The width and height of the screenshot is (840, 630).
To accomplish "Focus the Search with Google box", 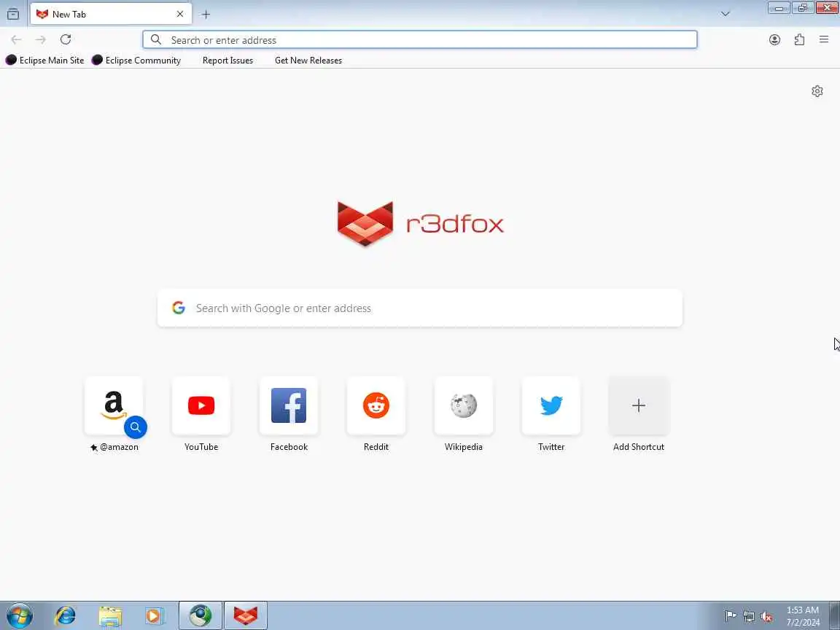I will click(x=419, y=308).
